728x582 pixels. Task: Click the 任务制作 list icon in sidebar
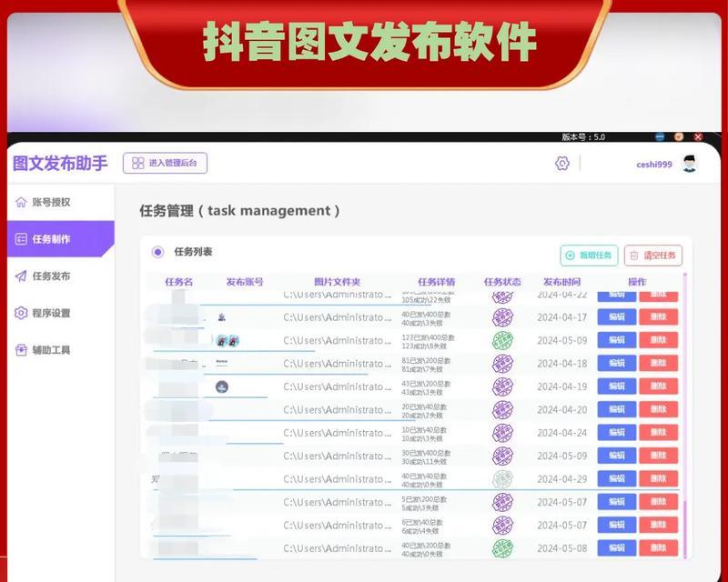click(x=21, y=239)
